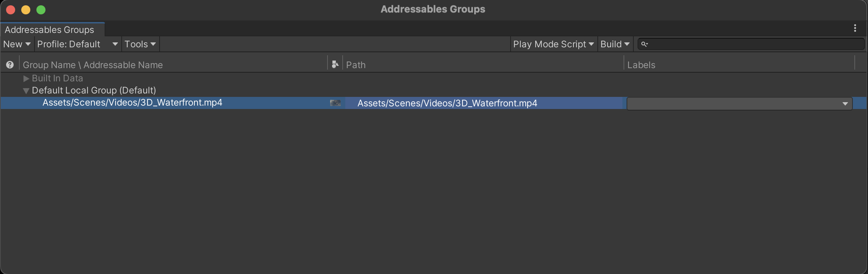
Task: Select the Addressables Groups tab
Action: tap(50, 30)
